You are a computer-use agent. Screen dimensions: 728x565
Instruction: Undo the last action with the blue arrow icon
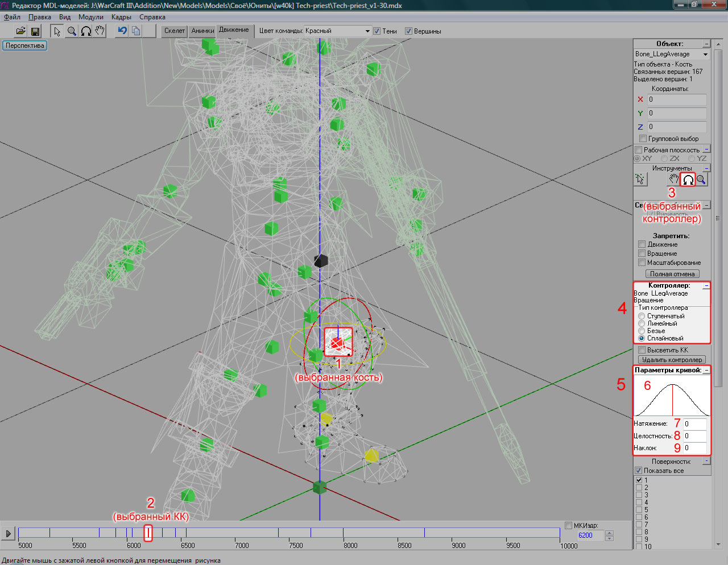tap(122, 31)
